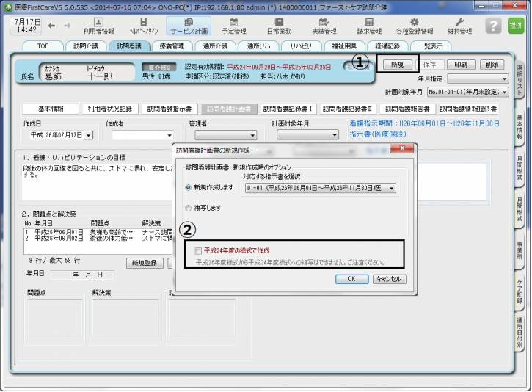This screenshot has width=532, height=392.
Task: Select the 新規作成します radio button
Action: [x=189, y=188]
